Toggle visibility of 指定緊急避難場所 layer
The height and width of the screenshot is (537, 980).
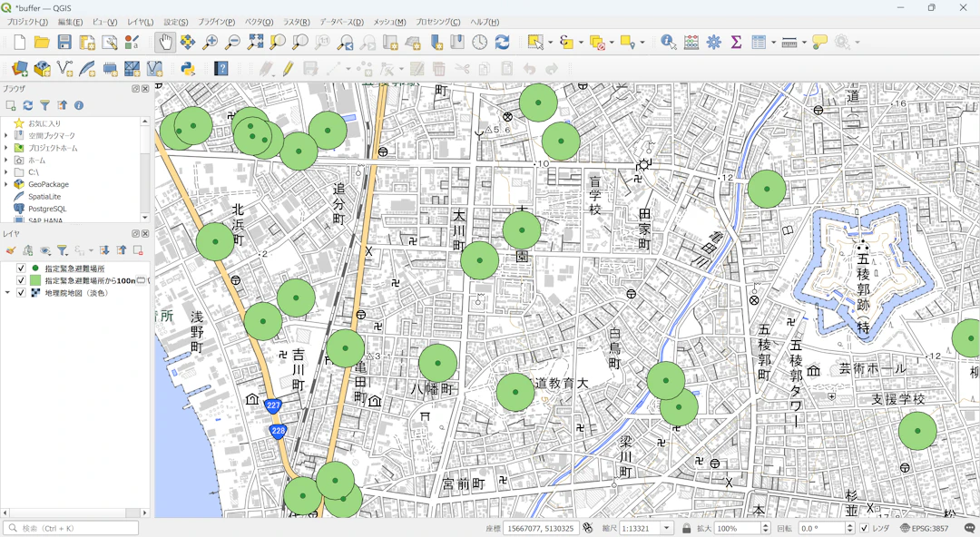[21, 268]
